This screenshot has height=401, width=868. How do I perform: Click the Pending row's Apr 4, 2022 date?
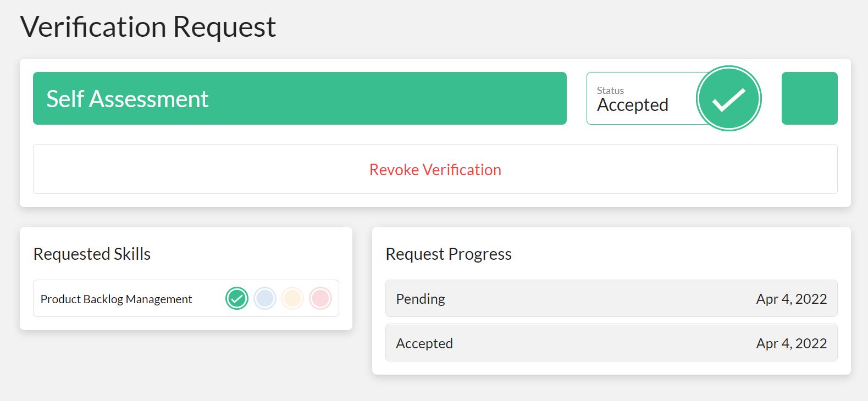click(791, 299)
